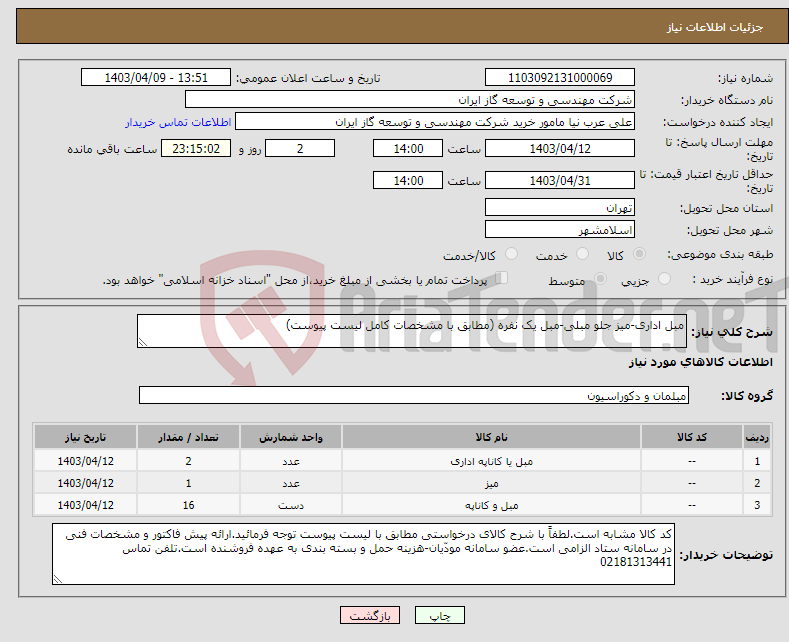Click the unit cell دست

click(x=291, y=505)
